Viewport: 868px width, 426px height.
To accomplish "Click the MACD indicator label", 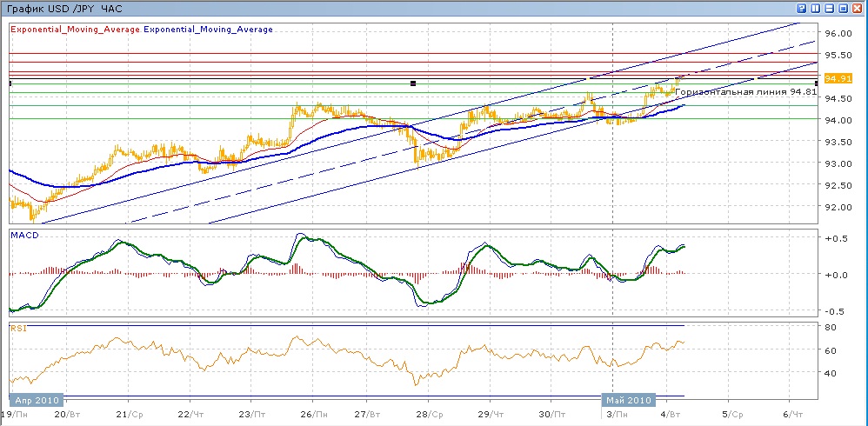I will pos(23,235).
